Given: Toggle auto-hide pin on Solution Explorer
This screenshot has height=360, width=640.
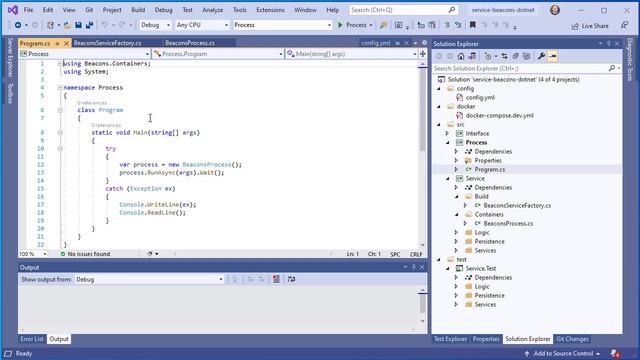Looking at the screenshot, I should point(608,43).
